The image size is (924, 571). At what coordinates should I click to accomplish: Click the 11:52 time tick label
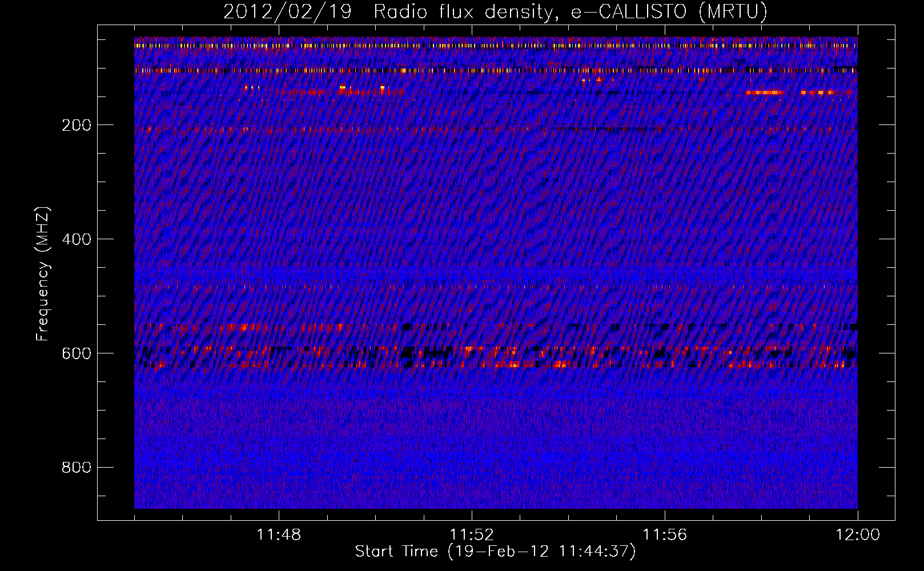[472, 535]
